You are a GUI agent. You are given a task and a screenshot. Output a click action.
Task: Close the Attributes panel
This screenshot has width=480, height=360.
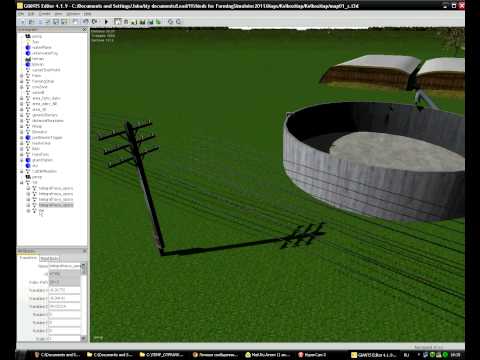click(x=84, y=251)
